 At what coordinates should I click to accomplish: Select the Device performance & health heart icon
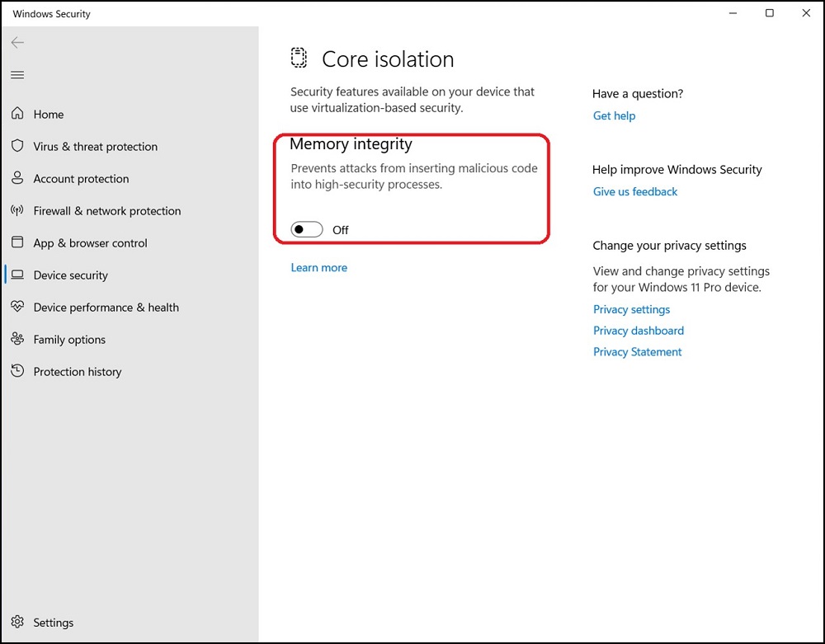tap(16, 307)
